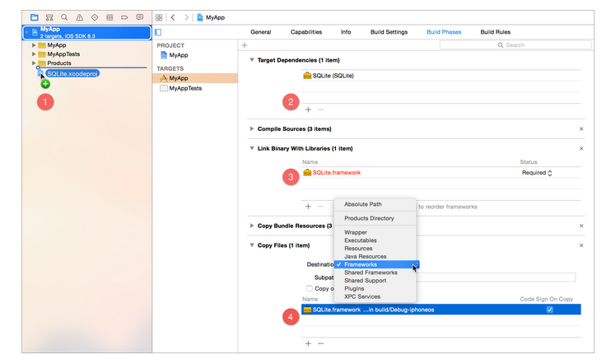Image resolution: width=611 pixels, height=364 pixels.
Task: Select the MyApp target
Action: point(195,78)
